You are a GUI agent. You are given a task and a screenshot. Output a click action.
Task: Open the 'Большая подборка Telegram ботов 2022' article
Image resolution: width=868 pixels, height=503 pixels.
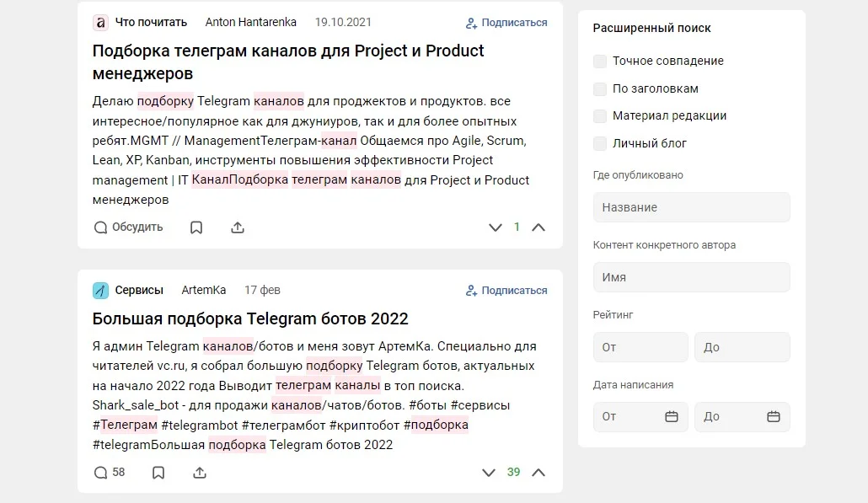pyautogui.click(x=250, y=318)
